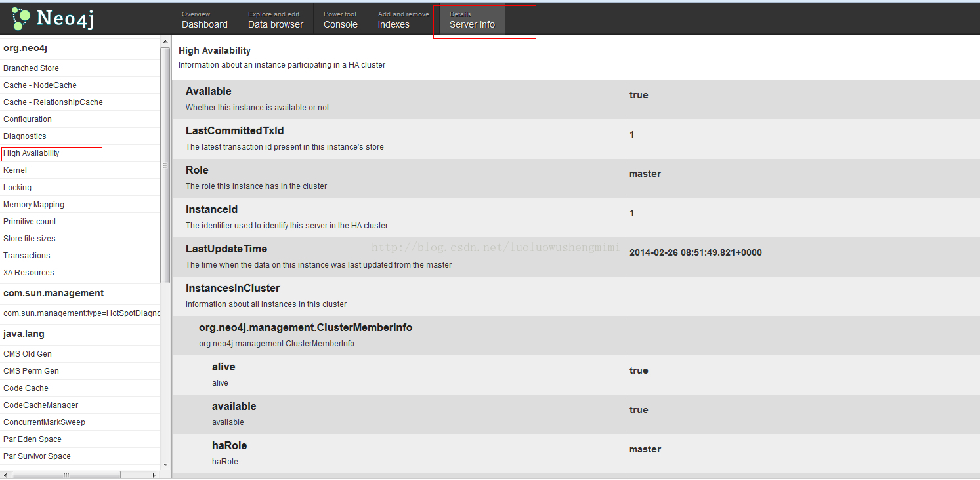Viewport: 980px width, 480px height.
Task: Open Par Survivor Space entry
Action: 37,456
